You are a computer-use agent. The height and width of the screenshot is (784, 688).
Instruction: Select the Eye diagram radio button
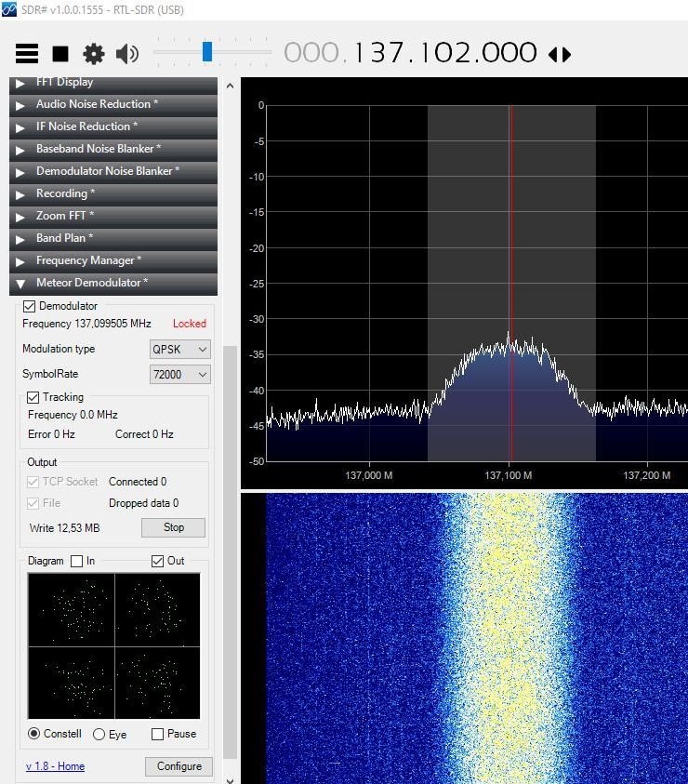[x=99, y=734]
